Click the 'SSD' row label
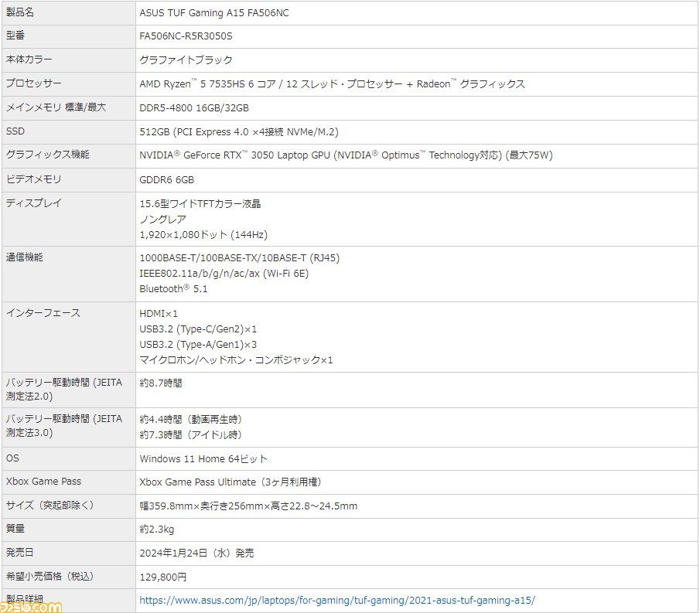 click(15, 131)
